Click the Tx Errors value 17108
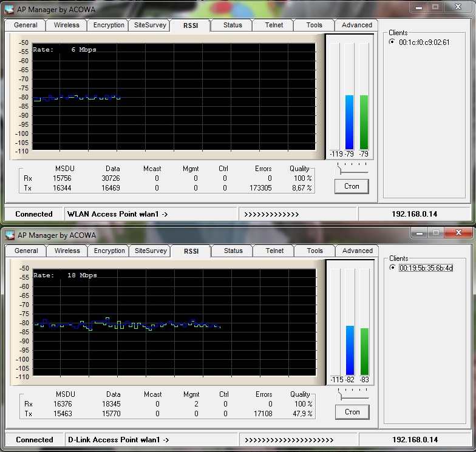The width and height of the screenshot is (476, 452). tap(263, 414)
